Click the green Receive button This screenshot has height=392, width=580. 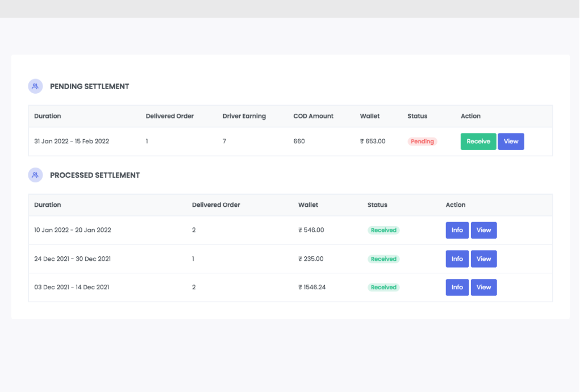478,141
